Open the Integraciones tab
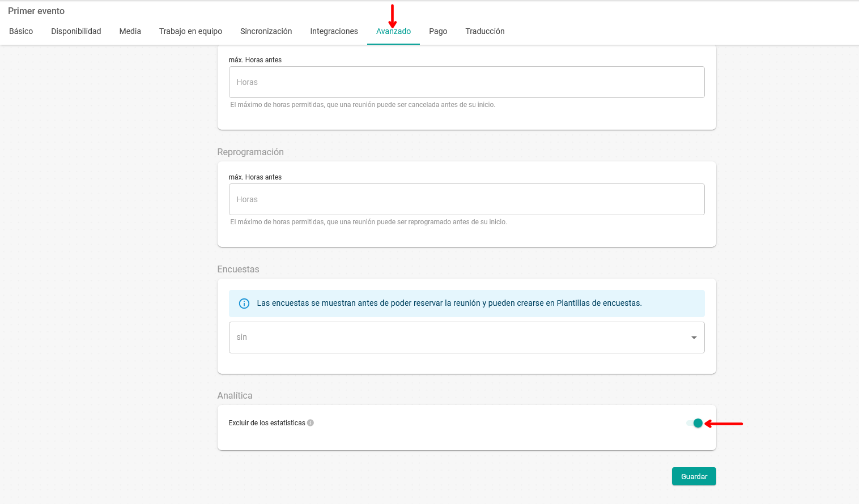Image resolution: width=859 pixels, height=504 pixels. (x=334, y=31)
